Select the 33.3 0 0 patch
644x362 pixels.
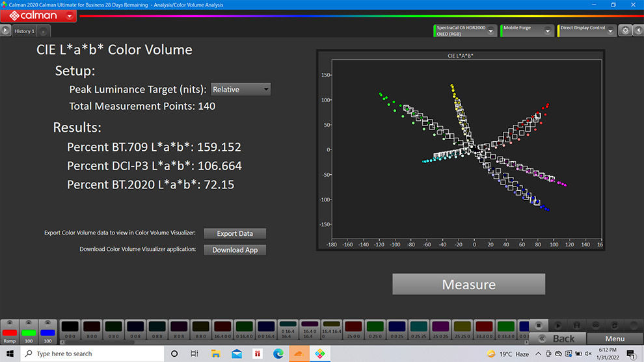[x=484, y=330]
